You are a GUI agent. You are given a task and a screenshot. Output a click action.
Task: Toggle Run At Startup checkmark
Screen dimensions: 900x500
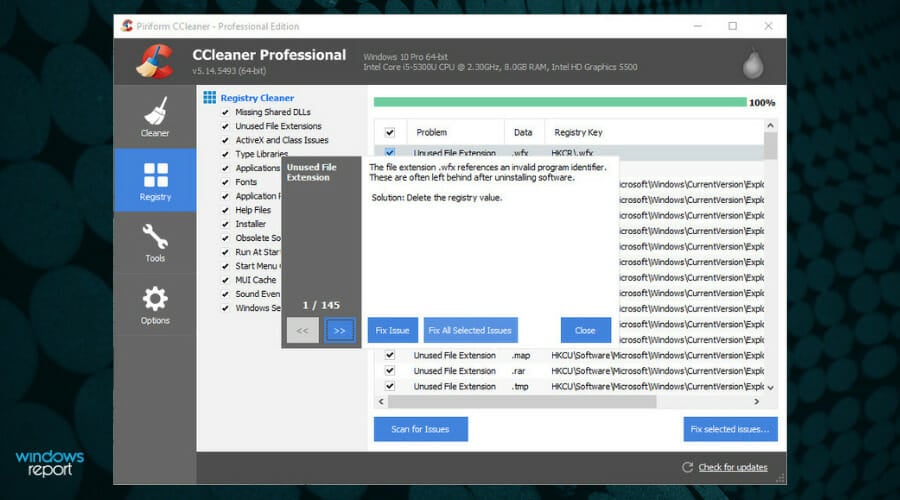click(x=225, y=252)
